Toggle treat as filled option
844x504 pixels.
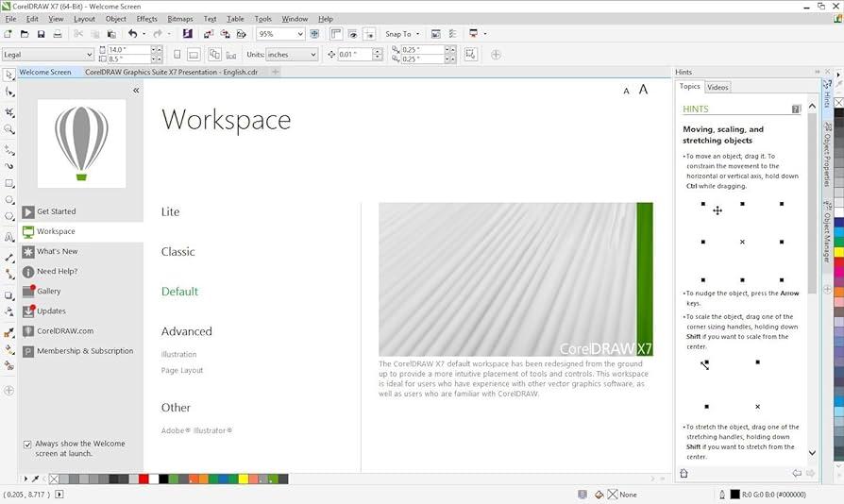(x=471, y=55)
